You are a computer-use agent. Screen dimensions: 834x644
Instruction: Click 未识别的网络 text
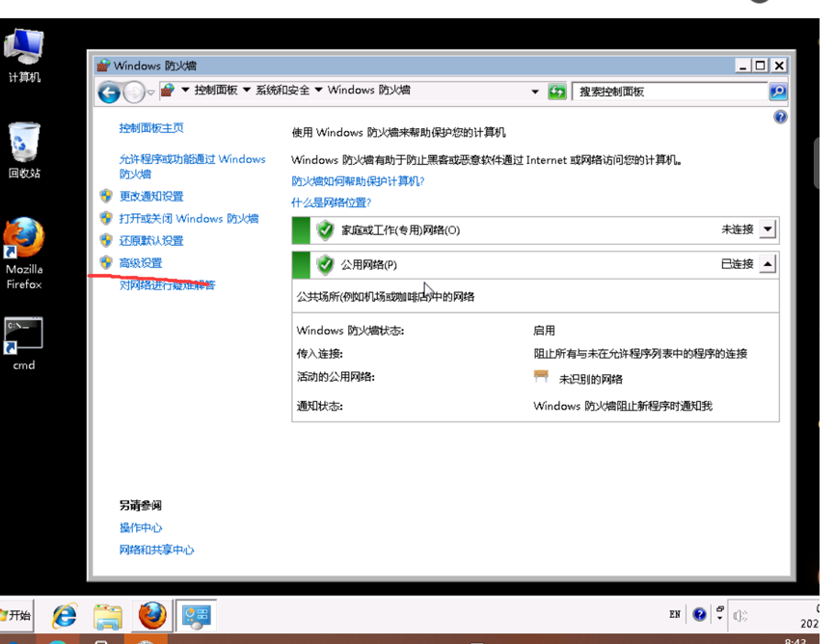coord(590,379)
